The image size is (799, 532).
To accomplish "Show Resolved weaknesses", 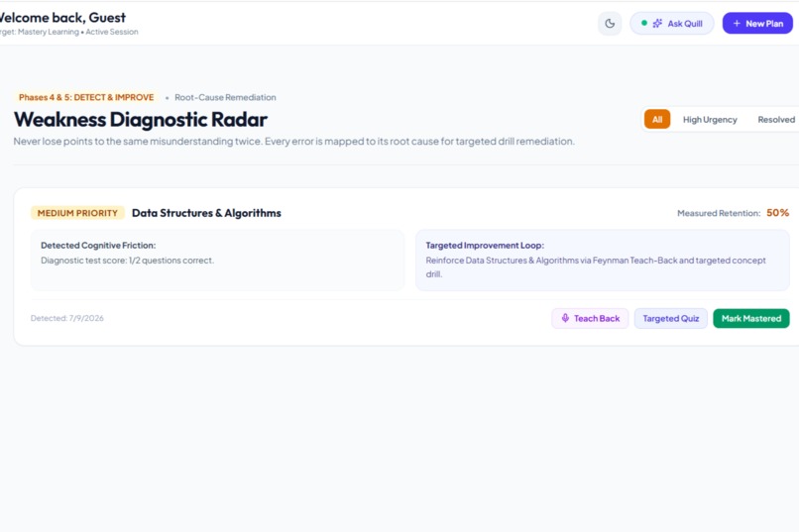I will coord(776,120).
